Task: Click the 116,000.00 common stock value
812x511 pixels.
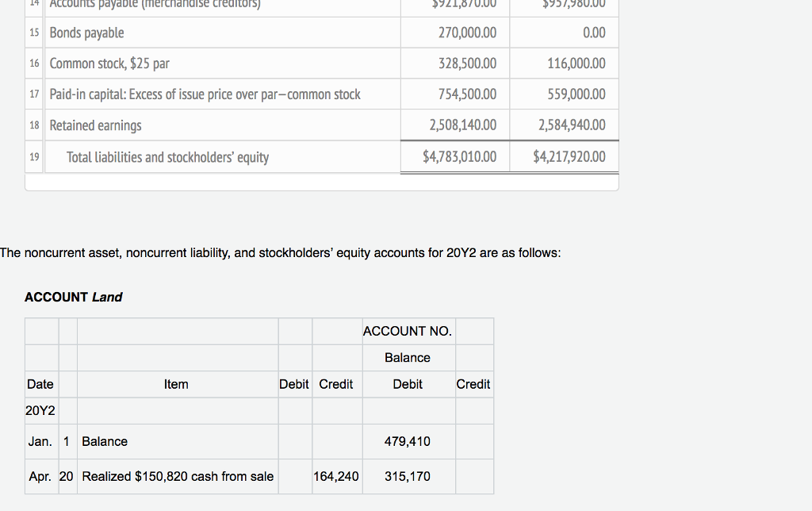Action: coord(576,63)
